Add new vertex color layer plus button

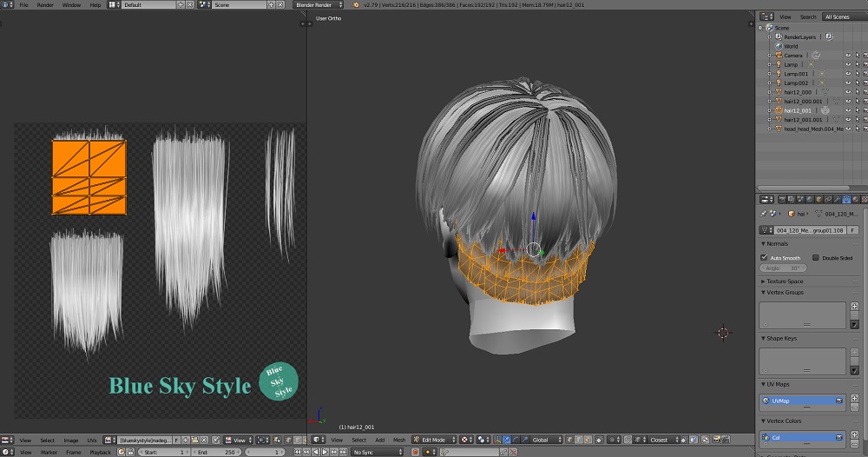click(855, 434)
